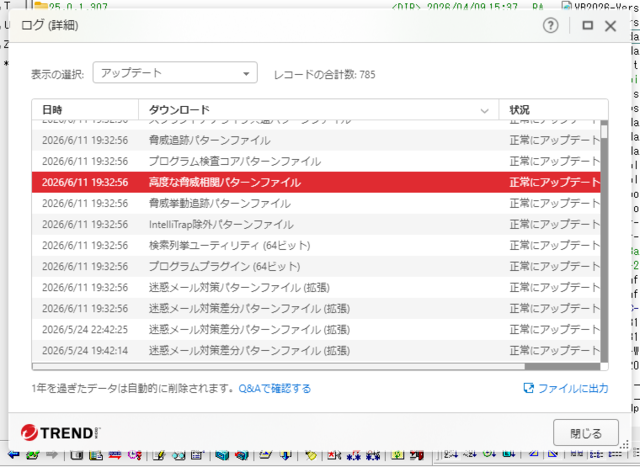Select the 検索列挙ユーティリティ (64ビット) row

coord(316,245)
